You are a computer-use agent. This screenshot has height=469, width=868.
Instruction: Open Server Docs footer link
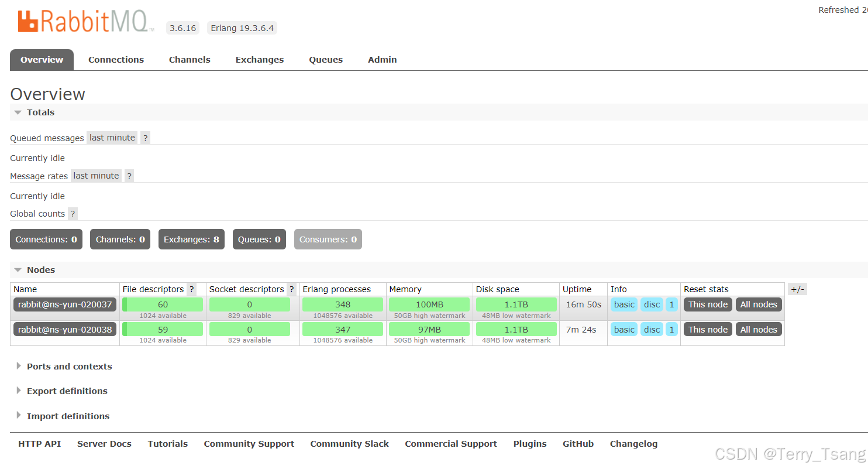tap(104, 444)
